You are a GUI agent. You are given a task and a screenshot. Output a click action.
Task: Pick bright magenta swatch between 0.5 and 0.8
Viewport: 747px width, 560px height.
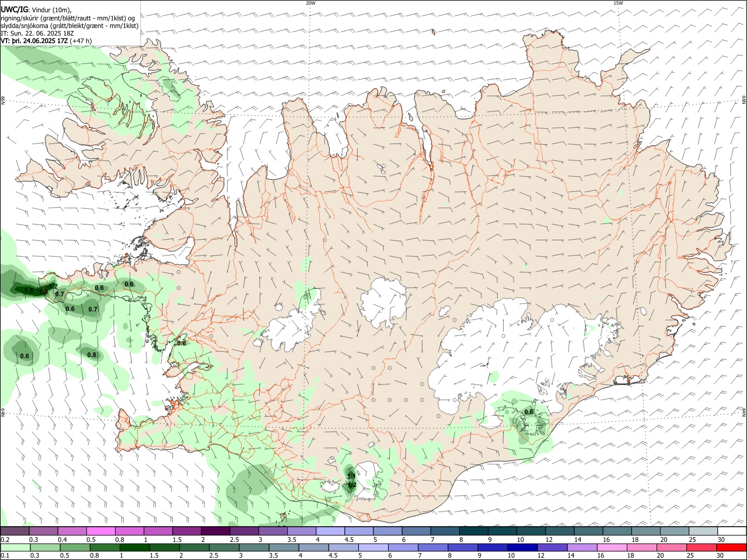[x=101, y=531]
